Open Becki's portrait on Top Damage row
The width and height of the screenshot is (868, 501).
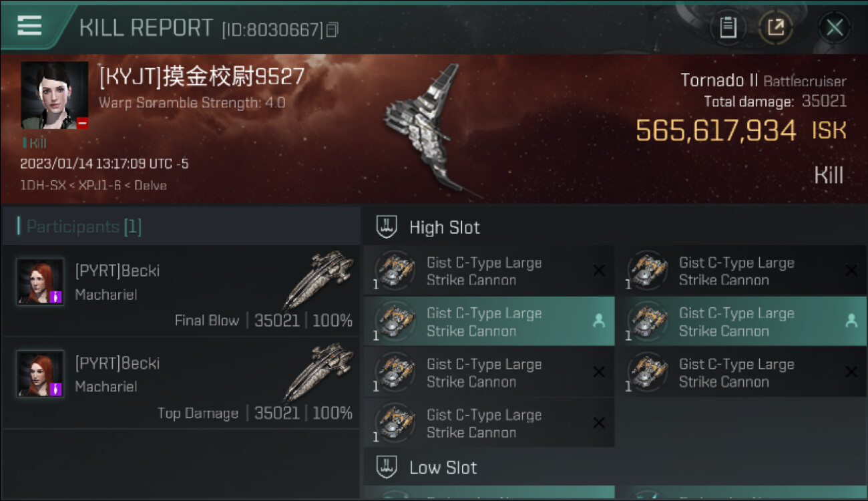(x=40, y=373)
